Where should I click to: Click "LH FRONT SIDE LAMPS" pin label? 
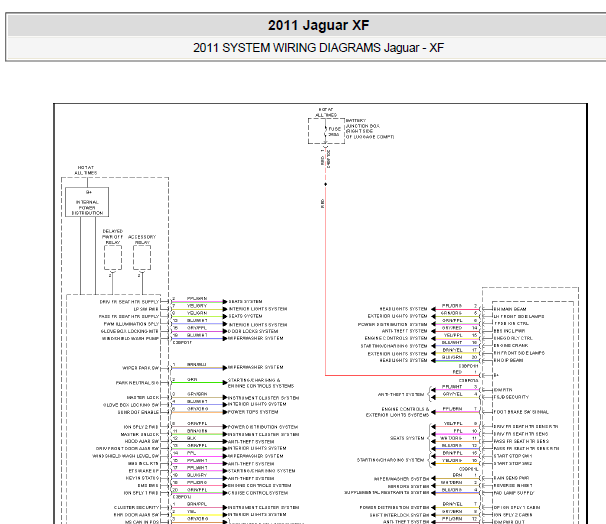click(x=519, y=316)
